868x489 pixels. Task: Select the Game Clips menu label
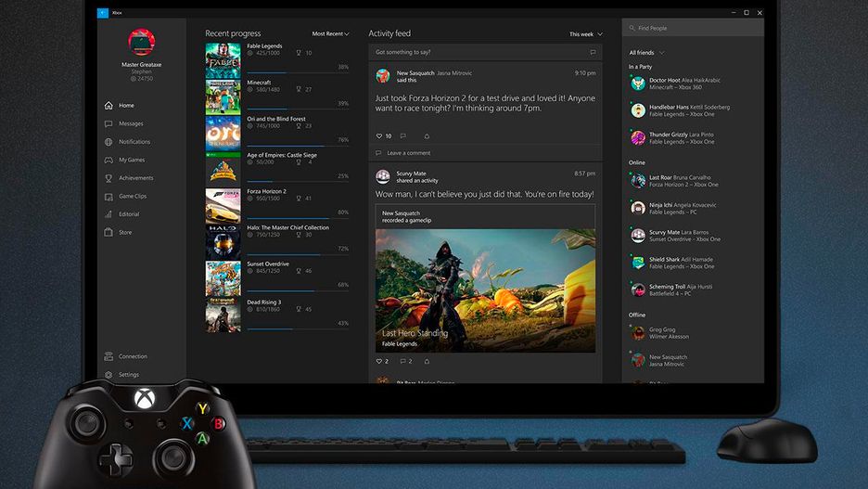pos(133,196)
